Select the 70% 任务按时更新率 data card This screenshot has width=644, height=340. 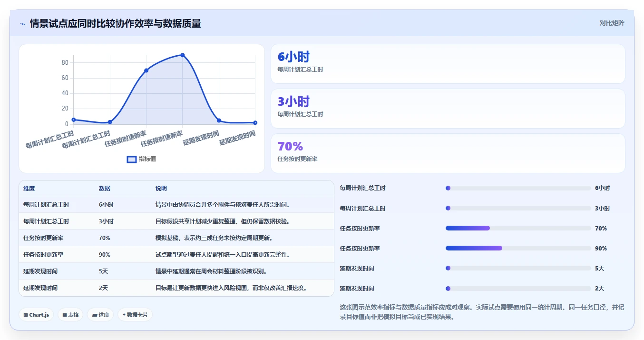point(448,153)
